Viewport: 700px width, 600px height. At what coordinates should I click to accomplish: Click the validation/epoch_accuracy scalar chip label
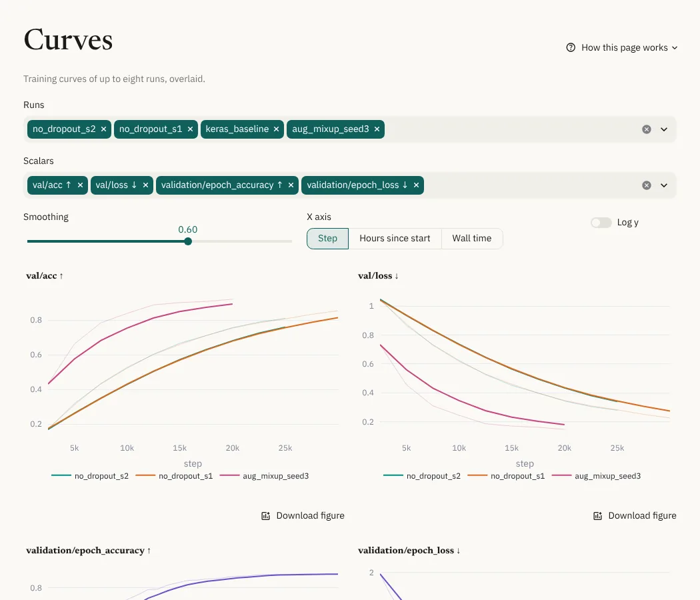click(x=221, y=185)
